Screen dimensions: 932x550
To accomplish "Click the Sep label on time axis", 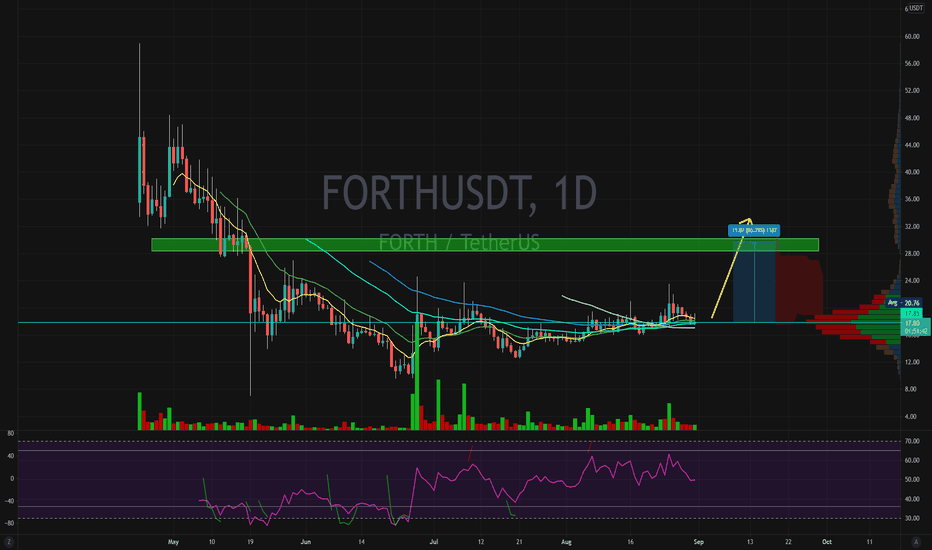I will 698,542.
